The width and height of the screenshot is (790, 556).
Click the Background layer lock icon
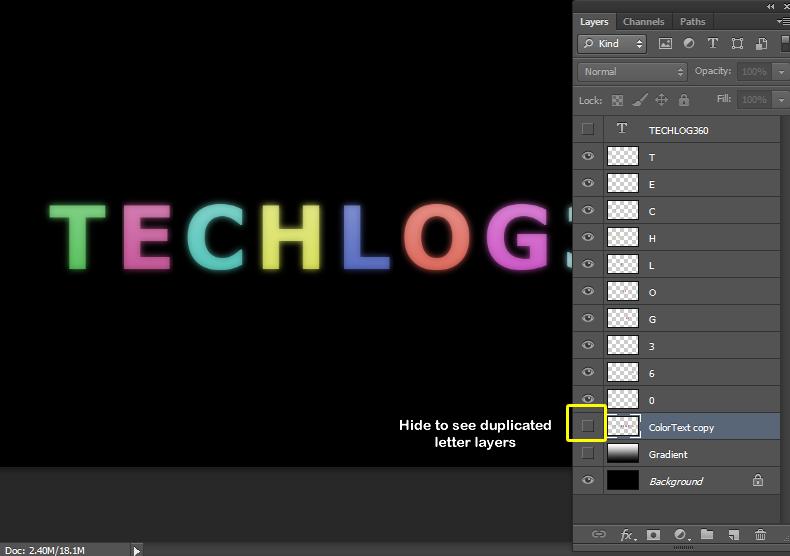(x=758, y=480)
